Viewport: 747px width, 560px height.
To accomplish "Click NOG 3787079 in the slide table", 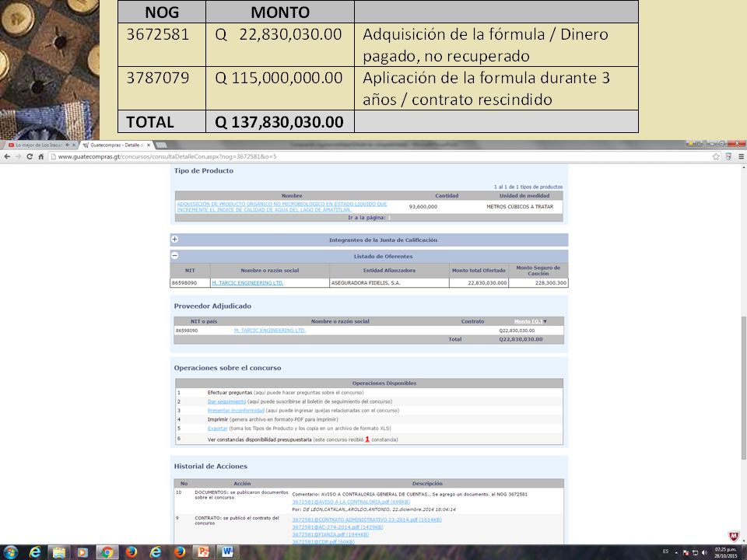I will (158, 78).
